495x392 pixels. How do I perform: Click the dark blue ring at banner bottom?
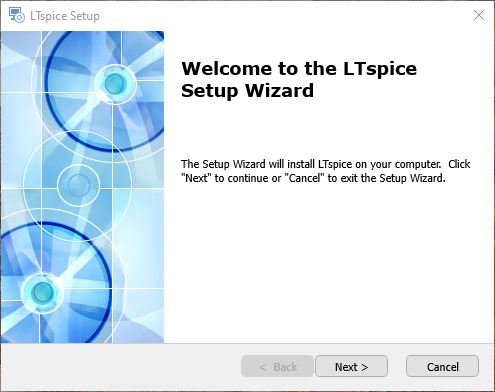56,283
